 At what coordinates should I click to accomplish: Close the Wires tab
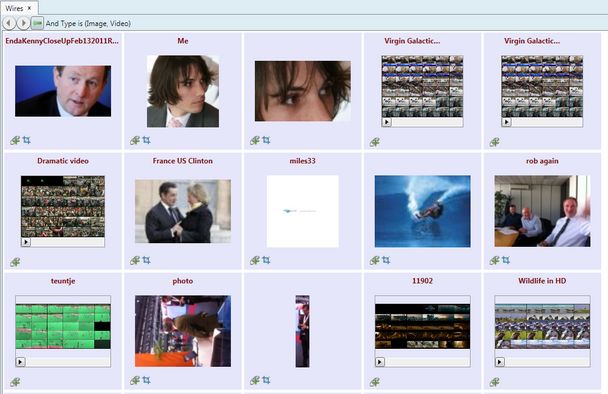click(29, 8)
